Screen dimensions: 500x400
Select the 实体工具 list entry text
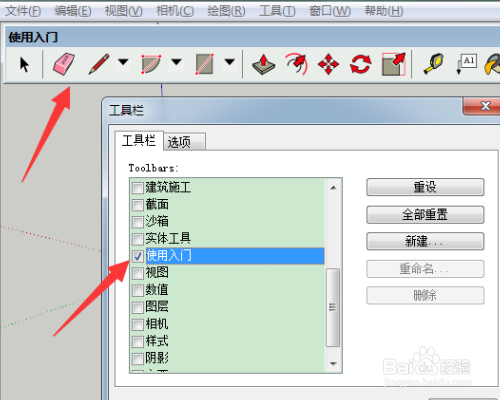click(x=168, y=239)
